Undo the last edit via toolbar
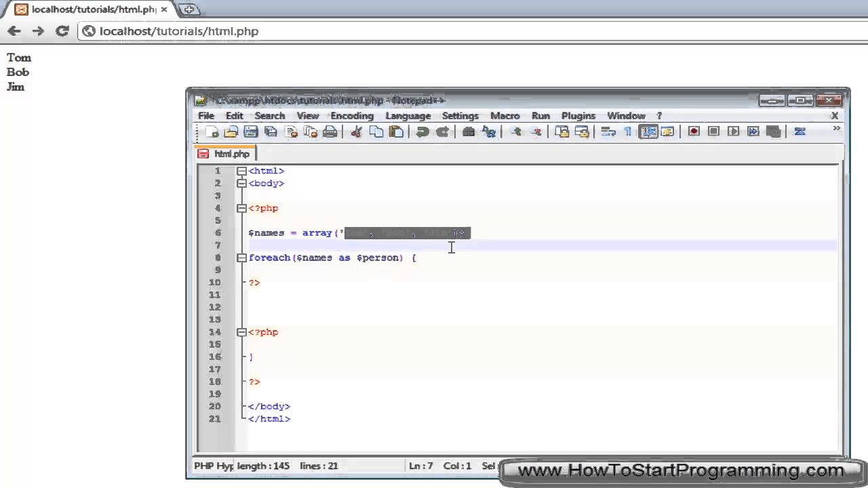The height and width of the screenshot is (488, 868). point(422,131)
